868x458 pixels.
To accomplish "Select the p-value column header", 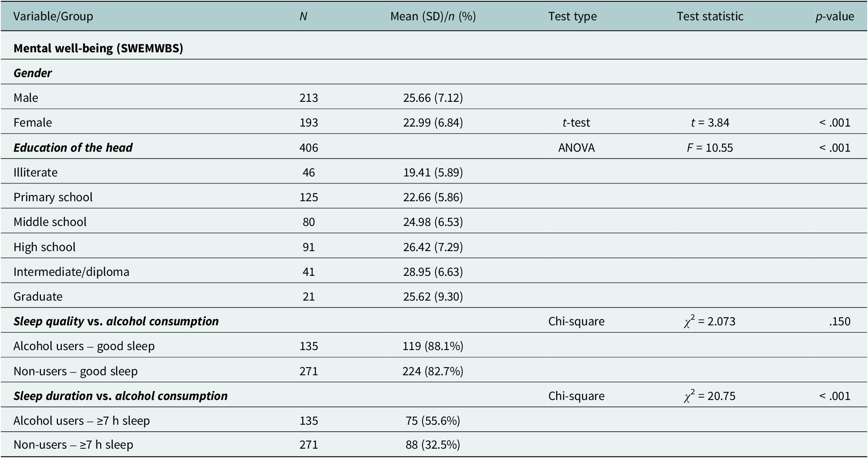I will pyautogui.click(x=835, y=16).
